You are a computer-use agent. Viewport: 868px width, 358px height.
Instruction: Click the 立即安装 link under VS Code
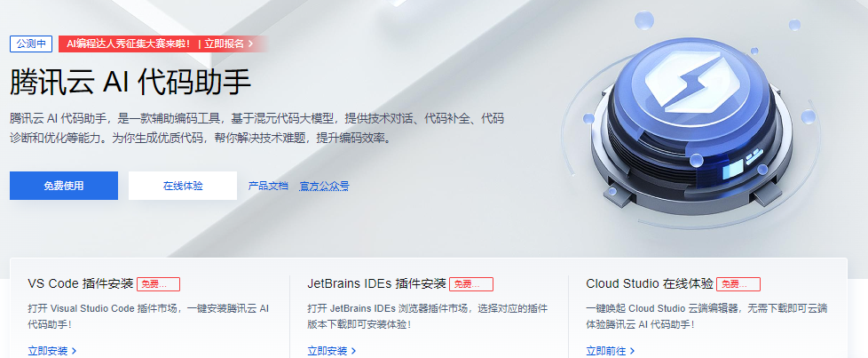click(48, 351)
